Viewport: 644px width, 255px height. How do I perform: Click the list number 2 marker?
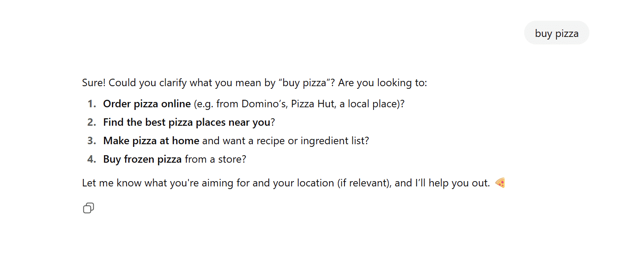[x=92, y=122]
